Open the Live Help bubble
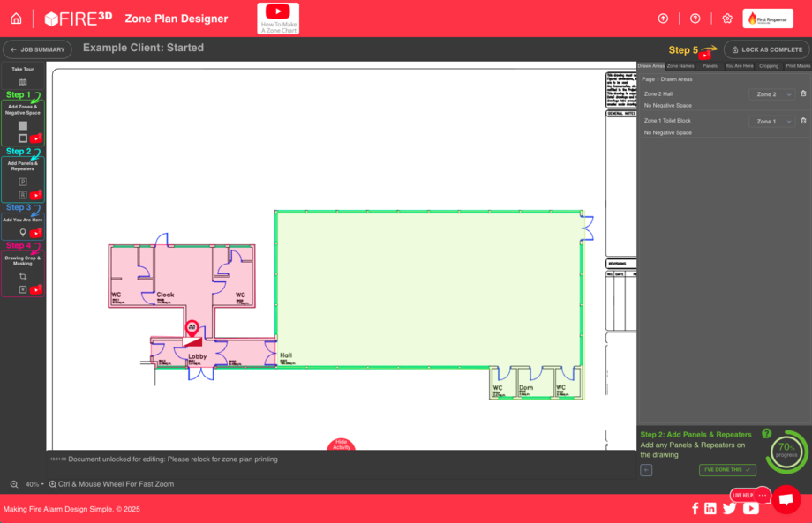This screenshot has width=812, height=523. 750,495
